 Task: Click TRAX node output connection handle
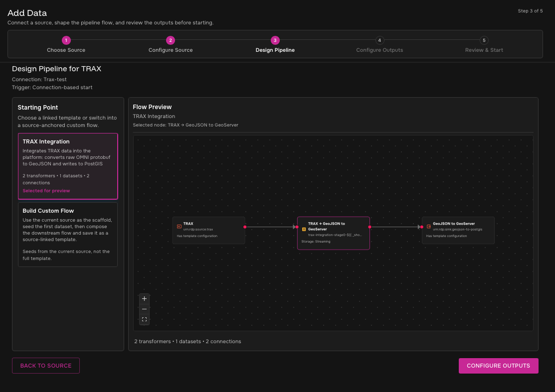(245, 227)
